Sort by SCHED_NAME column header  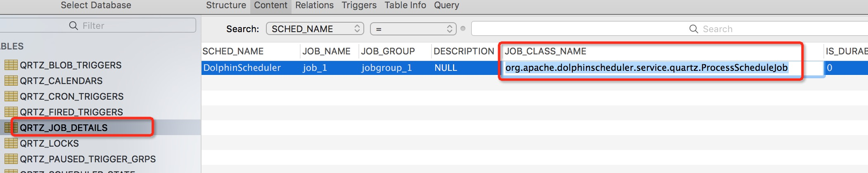click(250, 51)
